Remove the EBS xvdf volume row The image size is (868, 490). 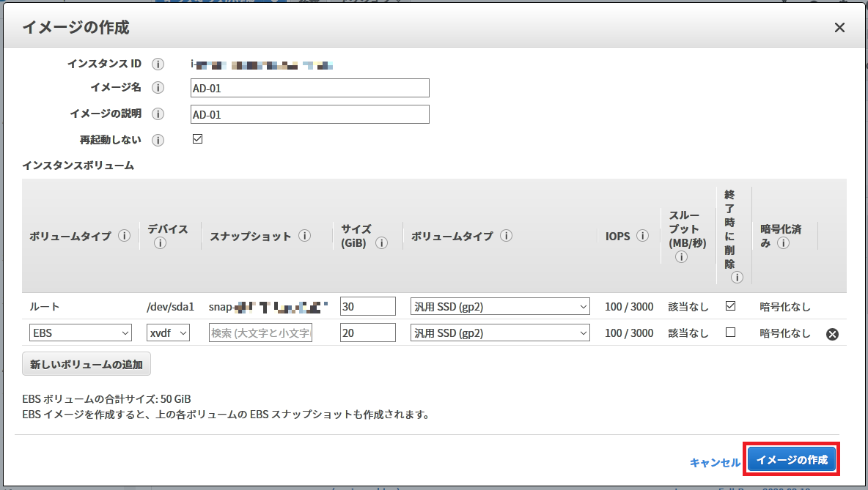point(832,334)
